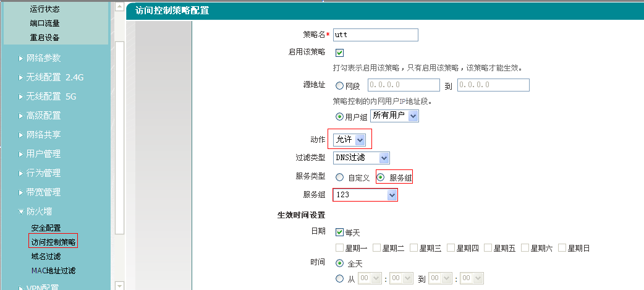This screenshot has width=644, height=290.
Task: Select the 全天 time radio button
Action: (339, 263)
